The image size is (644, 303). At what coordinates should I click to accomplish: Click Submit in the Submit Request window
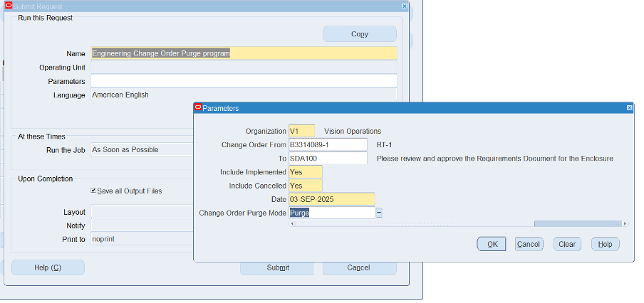(x=278, y=267)
